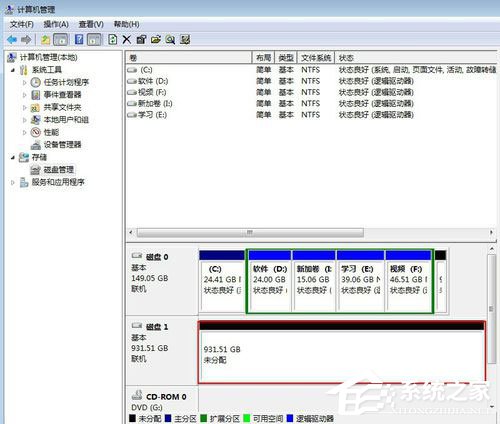Sort by the 文件系统 column header

coord(316,58)
